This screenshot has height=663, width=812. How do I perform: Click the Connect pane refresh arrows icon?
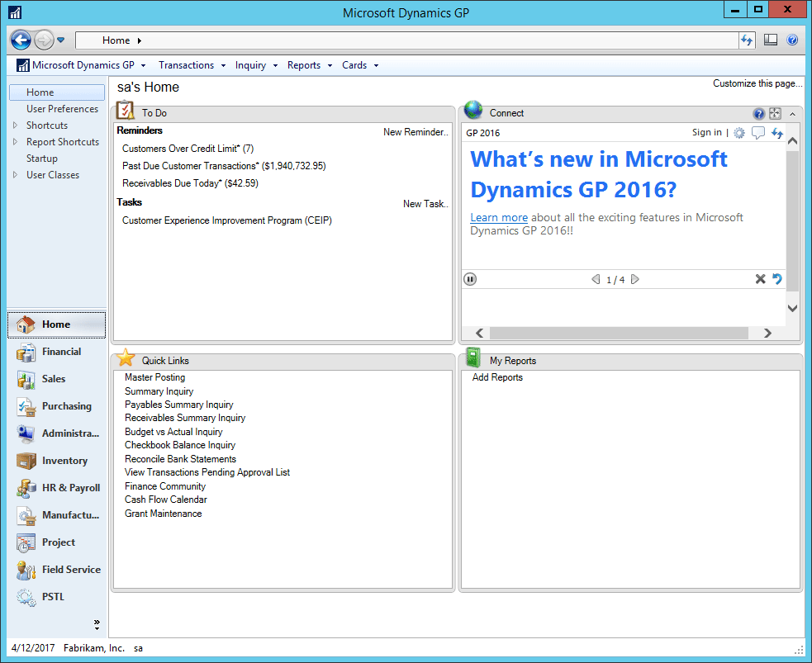pyautogui.click(x=777, y=133)
